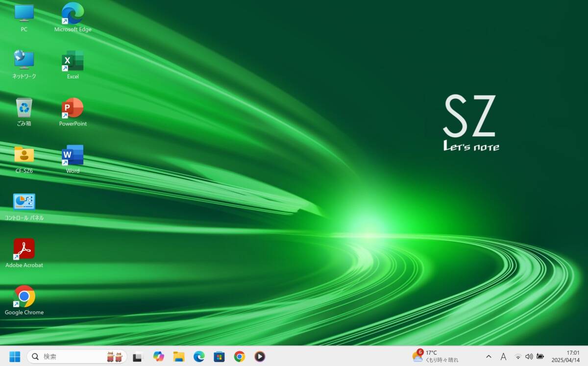
Task: Click the Word desktop shortcut
Action: pyautogui.click(x=73, y=155)
